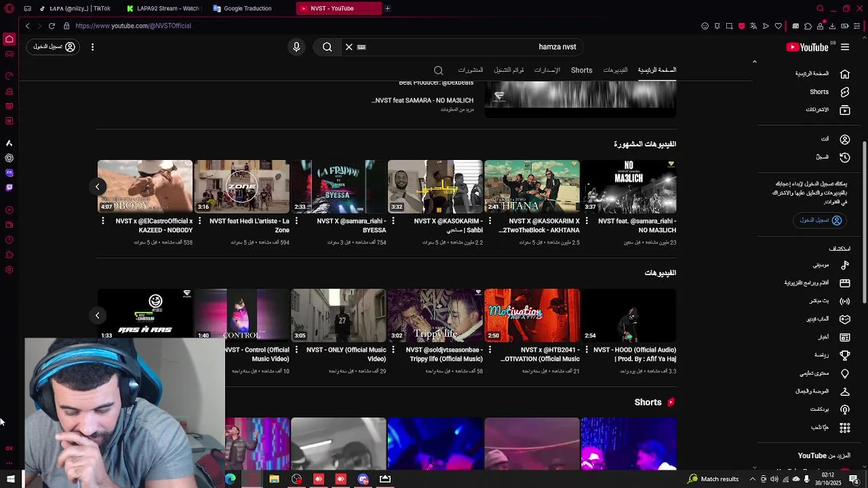Play the NO MA3LICH popular video thumbnail
The height and width of the screenshot is (488, 868).
pos(629,186)
